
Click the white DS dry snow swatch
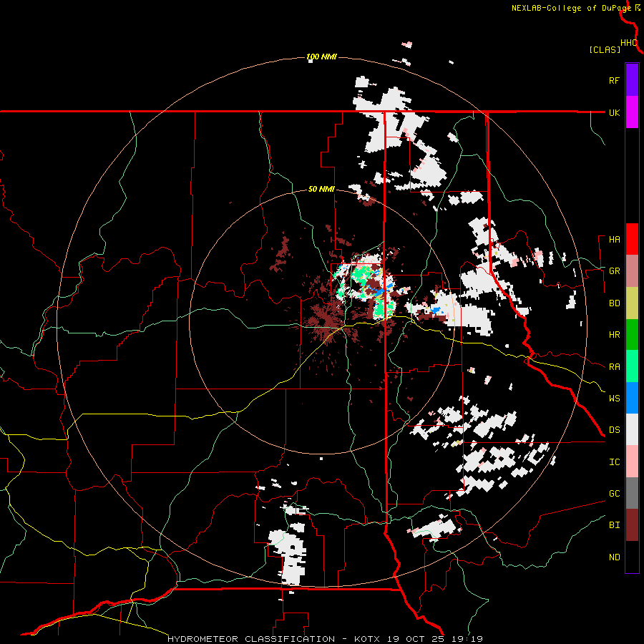[x=632, y=429]
